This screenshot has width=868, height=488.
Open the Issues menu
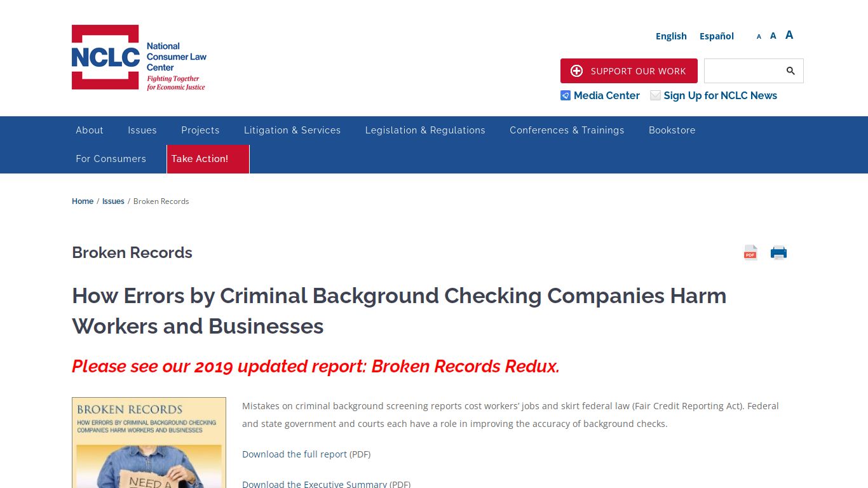coord(142,130)
